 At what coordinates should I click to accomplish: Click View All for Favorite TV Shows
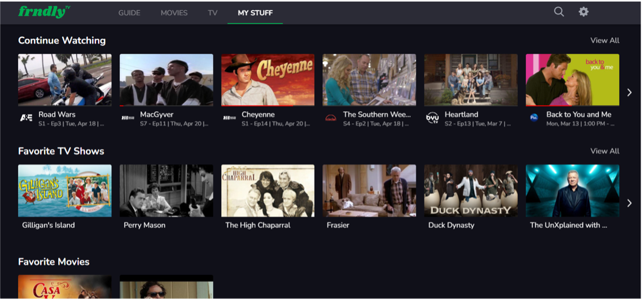pyautogui.click(x=605, y=151)
